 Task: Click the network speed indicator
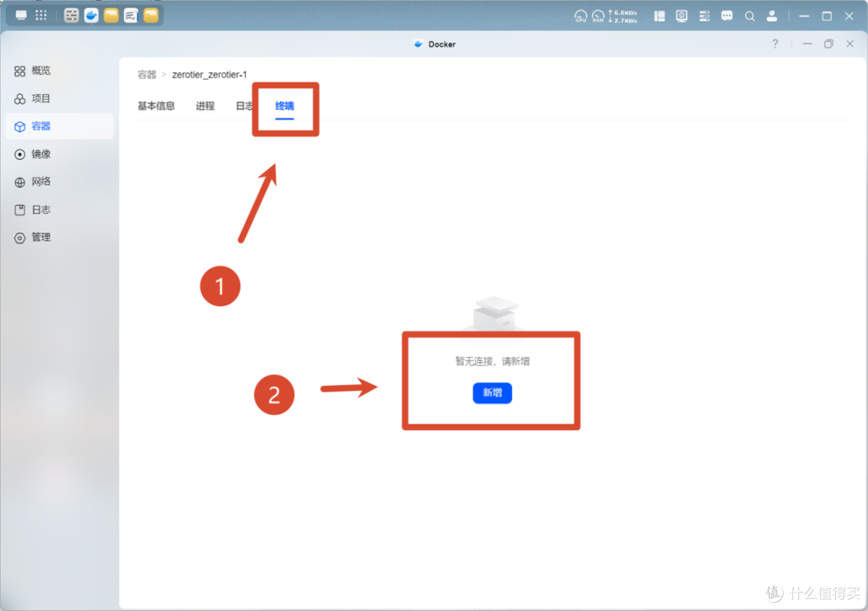click(623, 16)
